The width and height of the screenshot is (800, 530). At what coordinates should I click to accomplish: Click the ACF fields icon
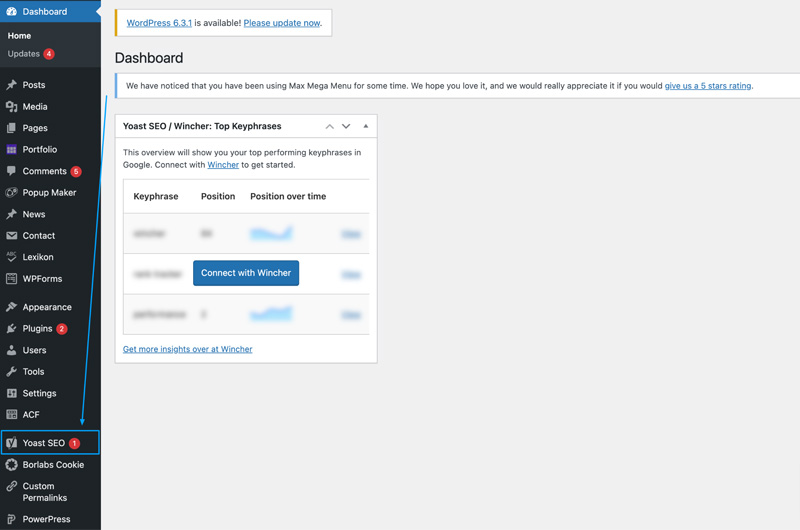tap(11, 415)
